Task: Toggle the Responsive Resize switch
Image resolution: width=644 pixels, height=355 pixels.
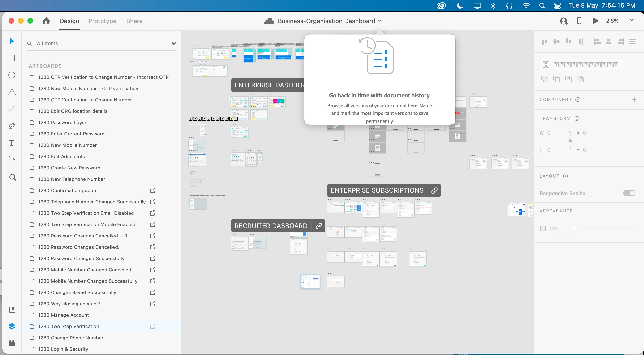Action: click(629, 193)
